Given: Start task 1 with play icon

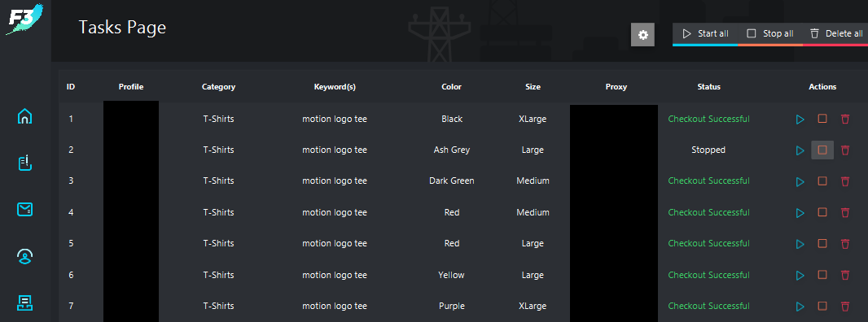Looking at the screenshot, I should [800, 119].
